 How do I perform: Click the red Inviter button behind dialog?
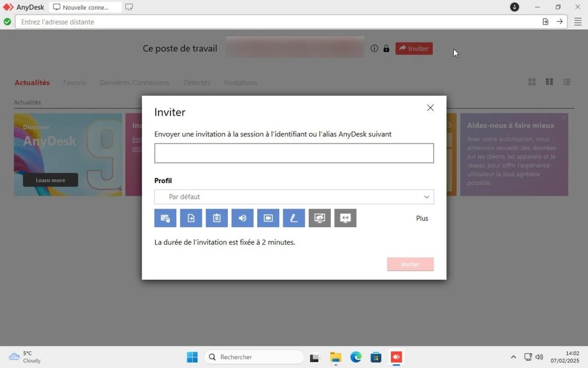pyautogui.click(x=414, y=49)
